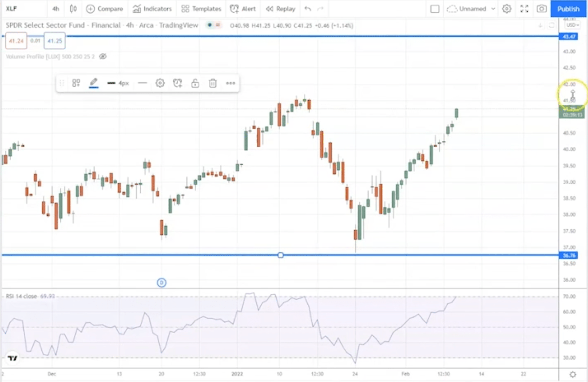The image size is (588, 382).
Task: Open the Indicators menu
Action: pyautogui.click(x=152, y=9)
